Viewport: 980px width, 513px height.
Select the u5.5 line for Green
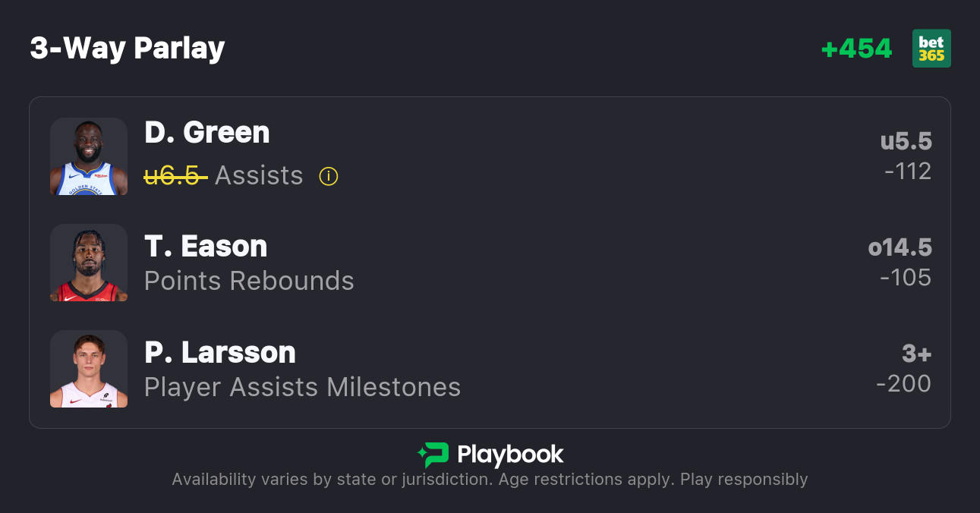906,141
